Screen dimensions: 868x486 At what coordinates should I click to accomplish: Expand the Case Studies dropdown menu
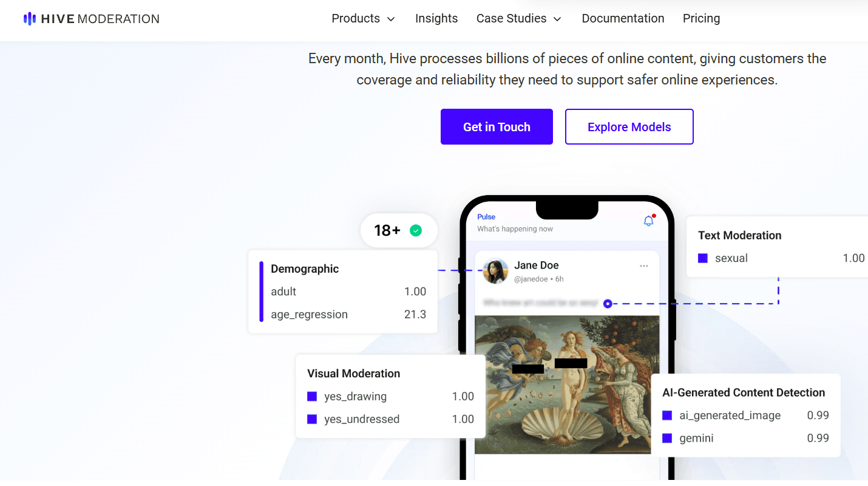519,19
